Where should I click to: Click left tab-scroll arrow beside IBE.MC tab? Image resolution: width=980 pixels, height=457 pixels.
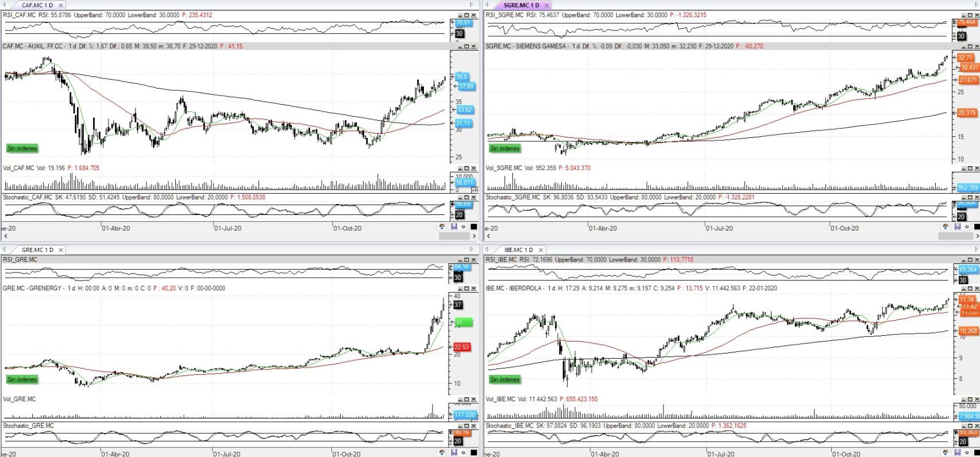point(487,249)
